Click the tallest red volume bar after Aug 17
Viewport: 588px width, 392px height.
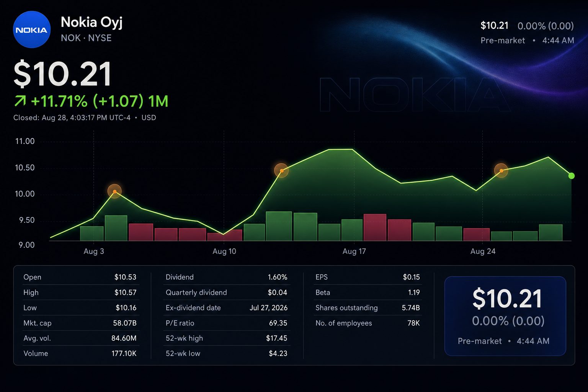pyautogui.click(x=375, y=227)
